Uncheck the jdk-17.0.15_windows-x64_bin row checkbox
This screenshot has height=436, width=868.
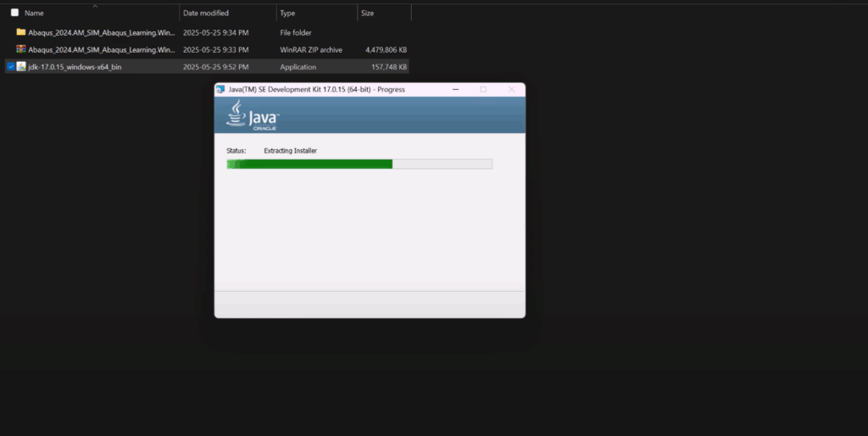10,66
